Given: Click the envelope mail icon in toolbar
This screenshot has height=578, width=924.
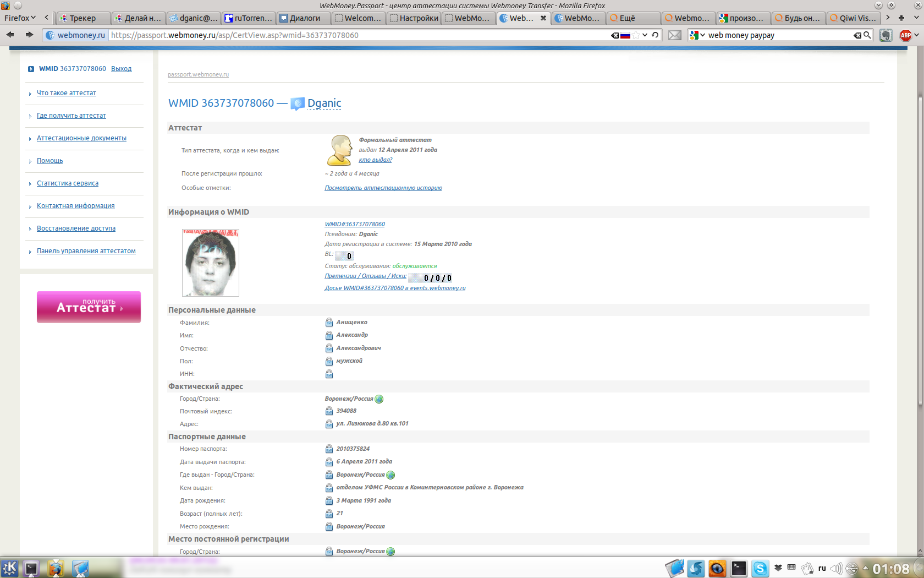Looking at the screenshot, I should [x=675, y=35].
